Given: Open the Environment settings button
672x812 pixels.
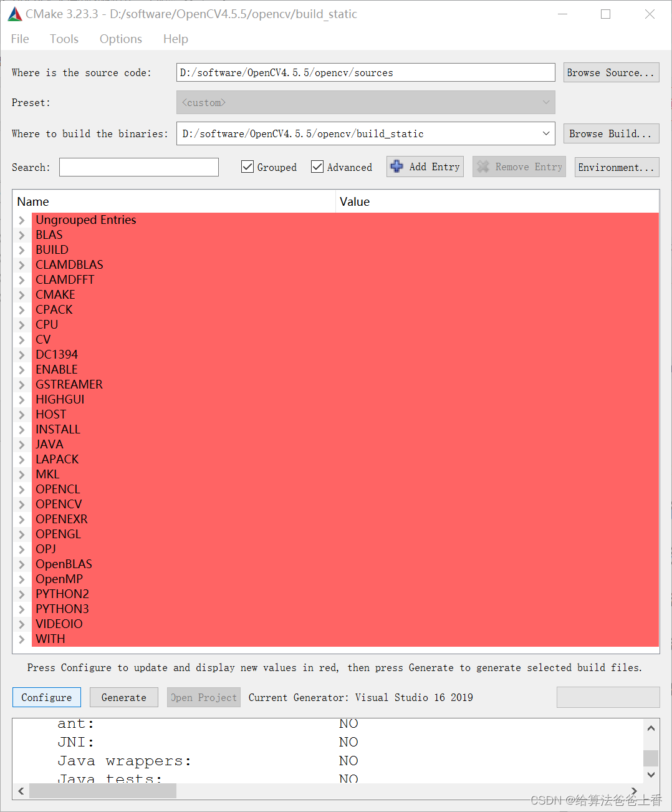Looking at the screenshot, I should pyautogui.click(x=617, y=167).
